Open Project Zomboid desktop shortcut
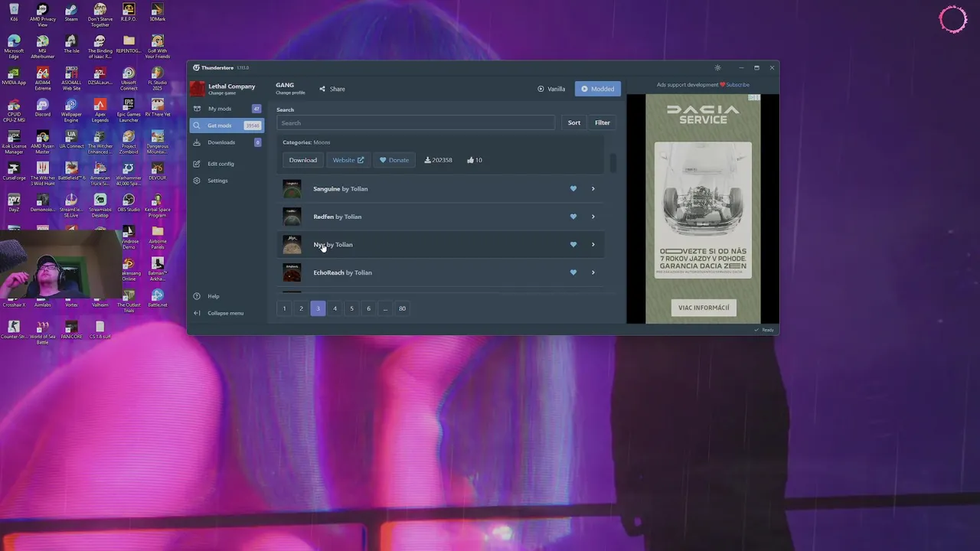The height and width of the screenshot is (551, 980). pyautogui.click(x=129, y=141)
